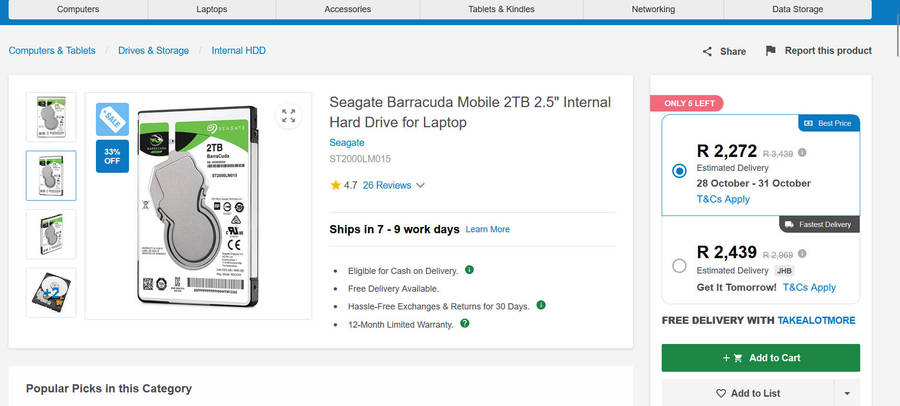The width and height of the screenshot is (900, 406).
Task: Select the first product thumbnail image
Action: 50,118
